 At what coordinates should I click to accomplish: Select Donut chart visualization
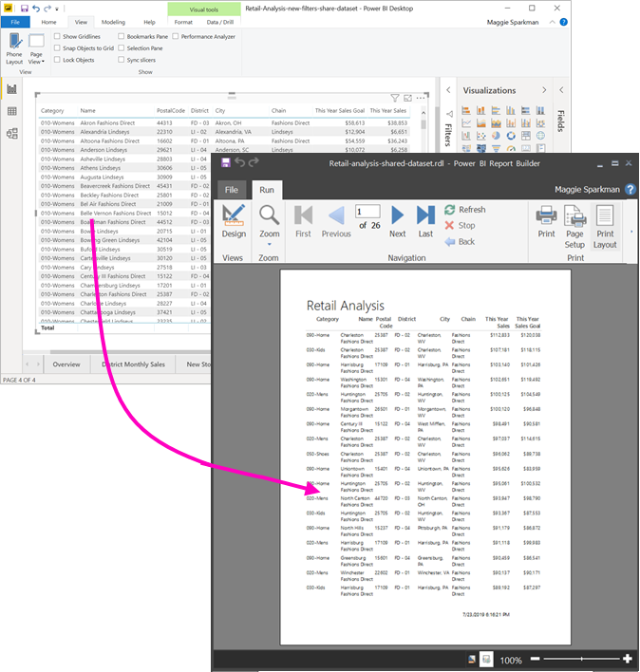pos(511,136)
